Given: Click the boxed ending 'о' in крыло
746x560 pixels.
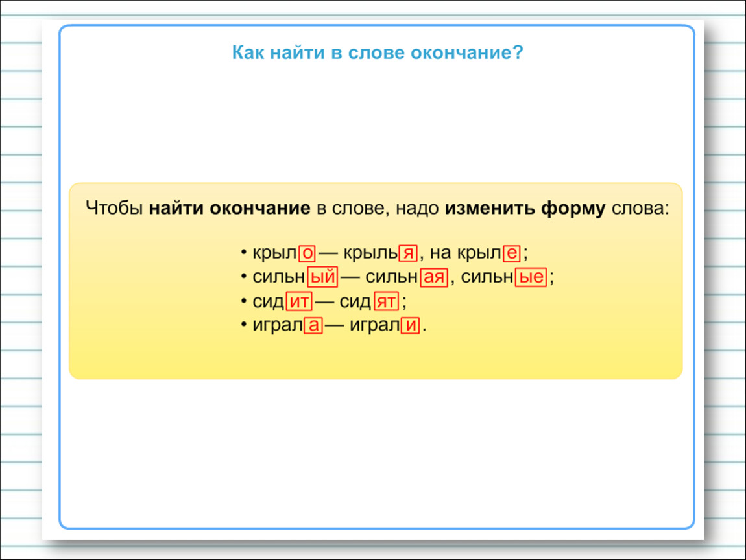Looking at the screenshot, I should 307,253.
